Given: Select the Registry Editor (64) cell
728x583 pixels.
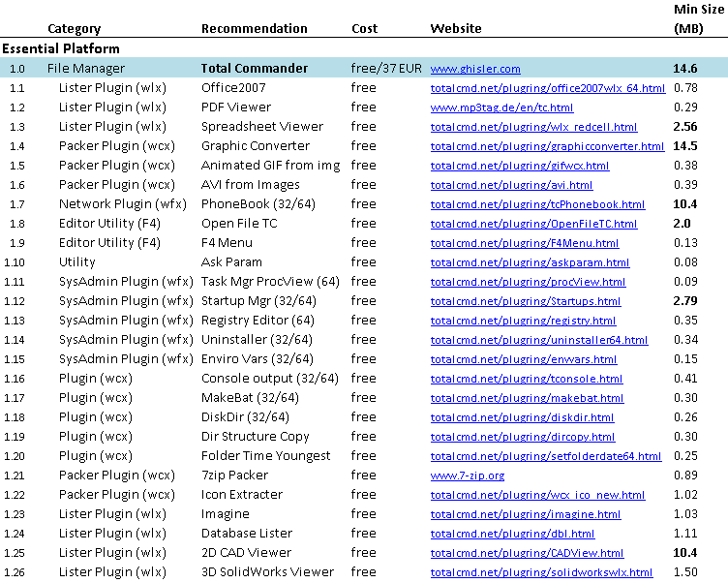Looking at the screenshot, I should point(258,321).
